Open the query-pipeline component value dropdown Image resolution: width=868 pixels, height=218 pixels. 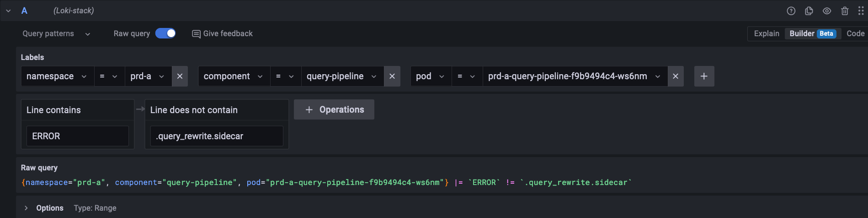341,76
